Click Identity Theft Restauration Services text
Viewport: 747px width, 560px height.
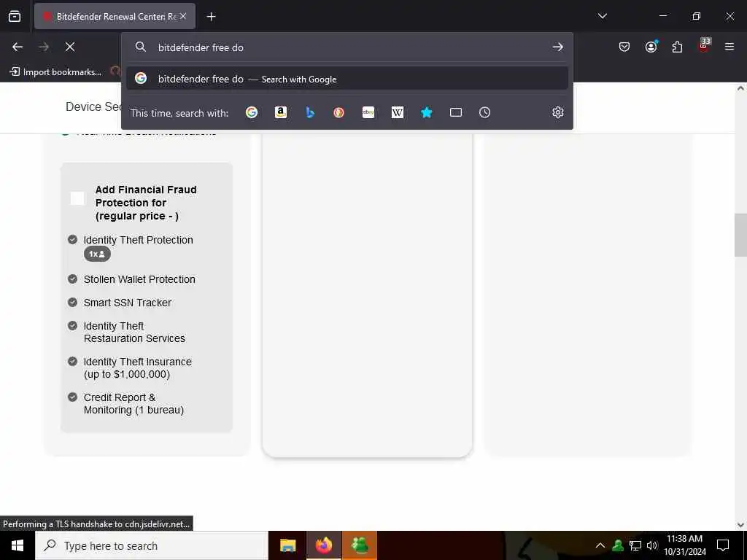pos(134,332)
